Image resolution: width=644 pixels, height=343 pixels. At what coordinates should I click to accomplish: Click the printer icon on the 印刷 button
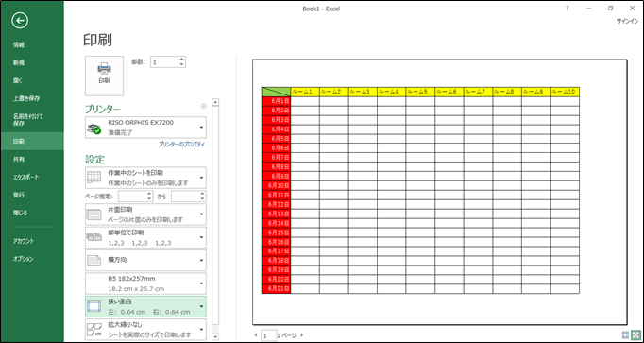[104, 69]
